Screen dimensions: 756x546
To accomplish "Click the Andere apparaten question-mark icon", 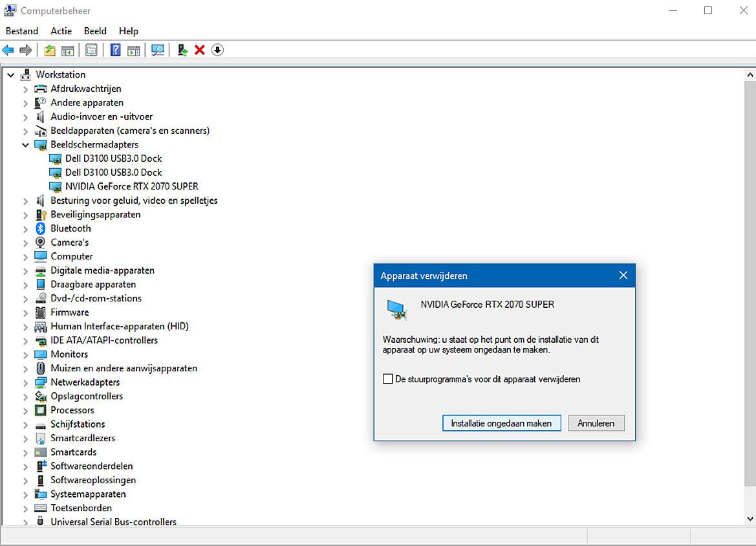I will (41, 102).
